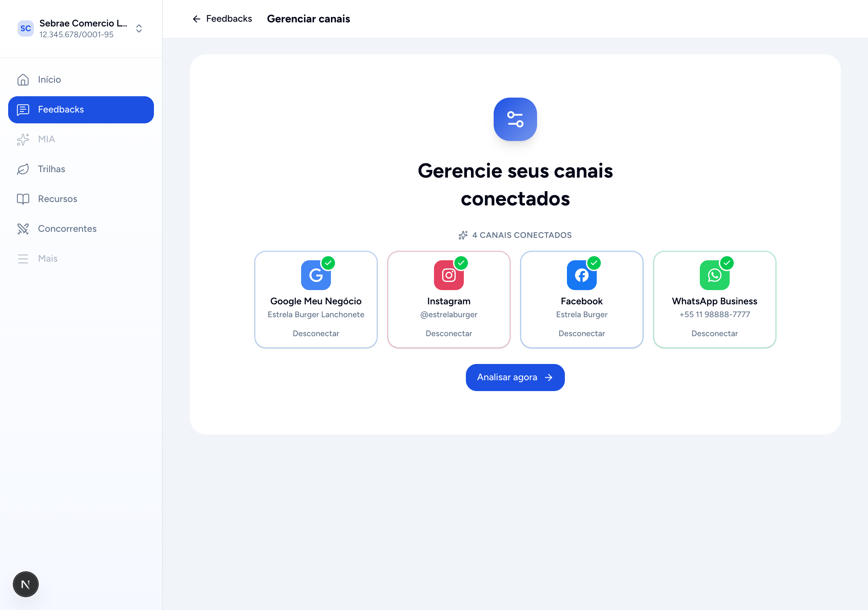Open the Início menu item
This screenshot has width=868, height=610.
click(x=81, y=80)
